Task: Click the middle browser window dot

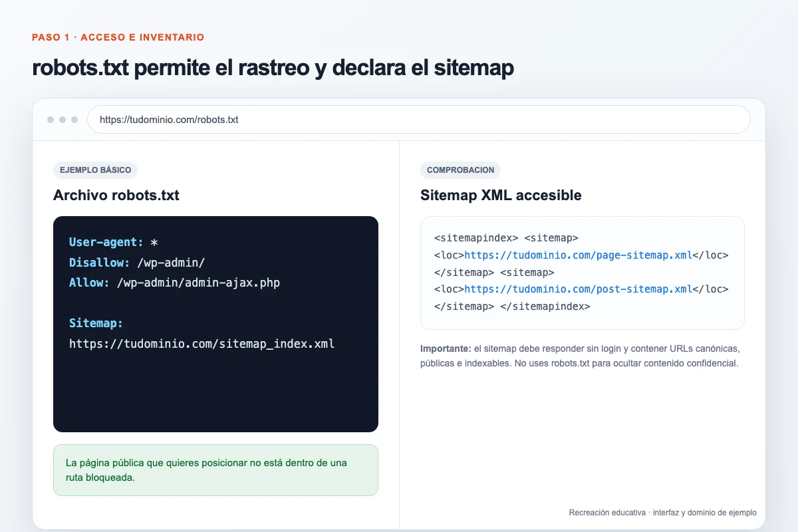Action: 63,120
